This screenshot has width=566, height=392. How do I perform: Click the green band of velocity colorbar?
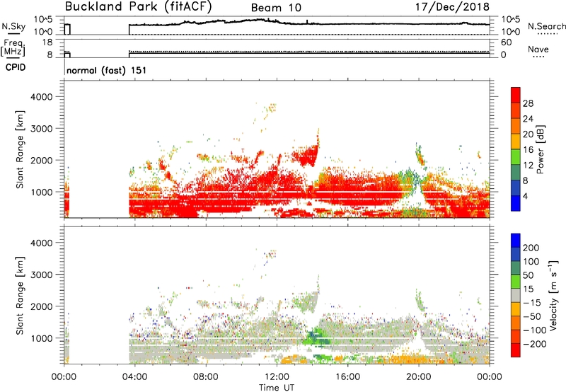[x=516, y=282]
